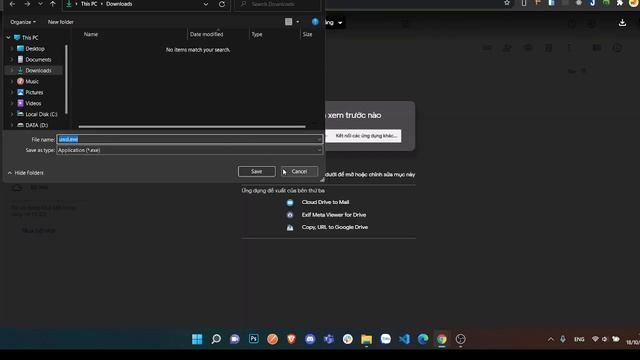This screenshot has width=640, height=360.
Task: Select the Pictures folder in the tree
Action: tap(34, 93)
